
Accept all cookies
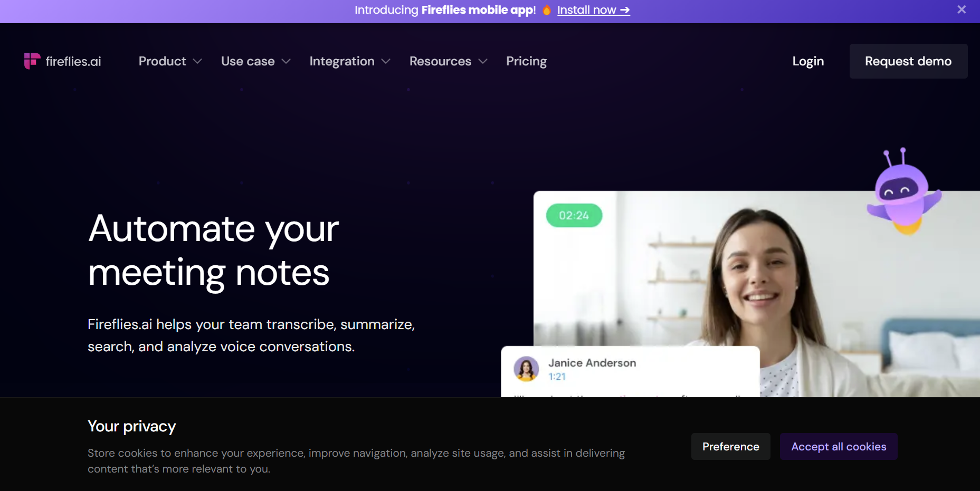[839, 447]
